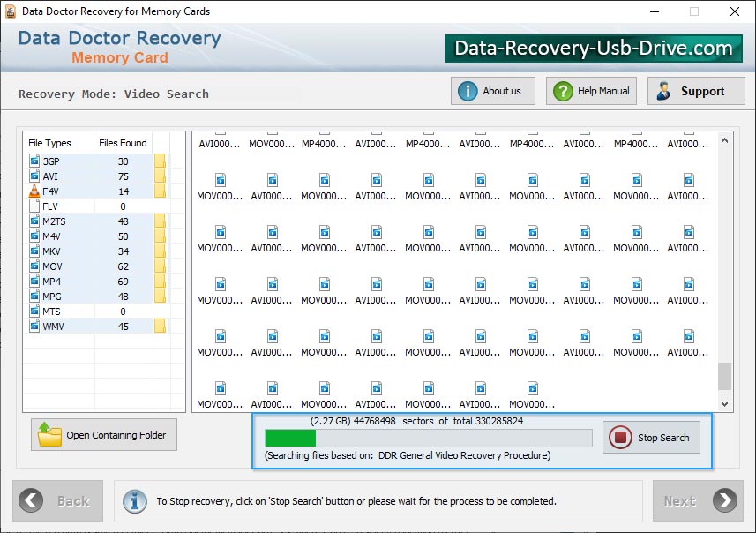Click the info icon beside the stop recovery hint
Viewport: 756px width, 533px height.
tap(135, 501)
